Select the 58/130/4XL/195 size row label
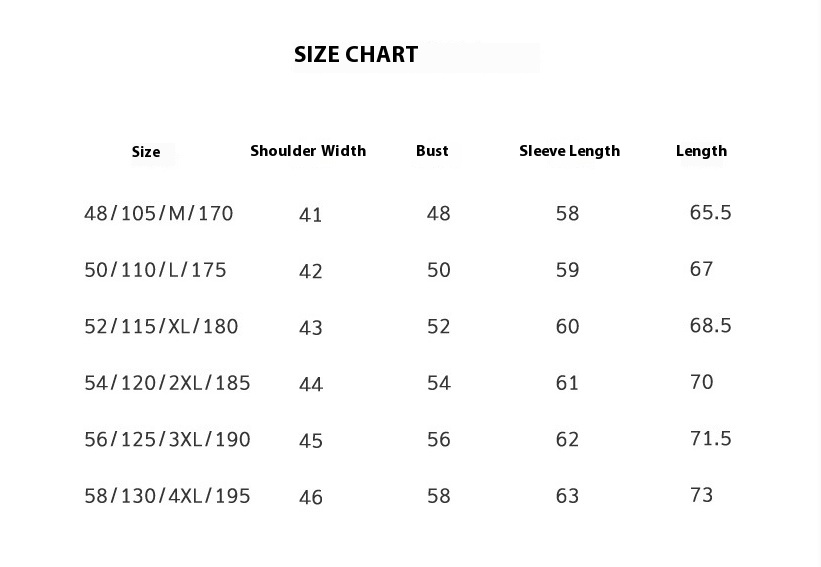The image size is (821, 567). coord(168,496)
